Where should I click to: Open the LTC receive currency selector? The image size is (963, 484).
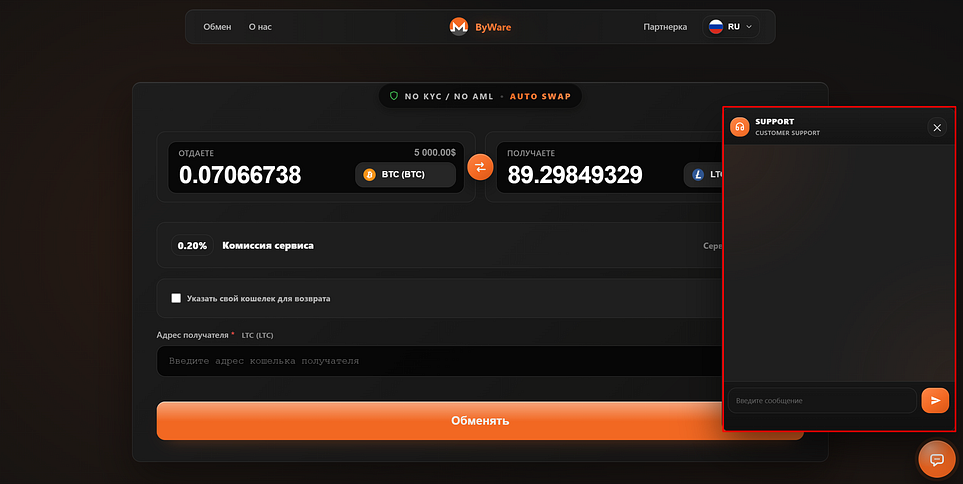click(705, 175)
